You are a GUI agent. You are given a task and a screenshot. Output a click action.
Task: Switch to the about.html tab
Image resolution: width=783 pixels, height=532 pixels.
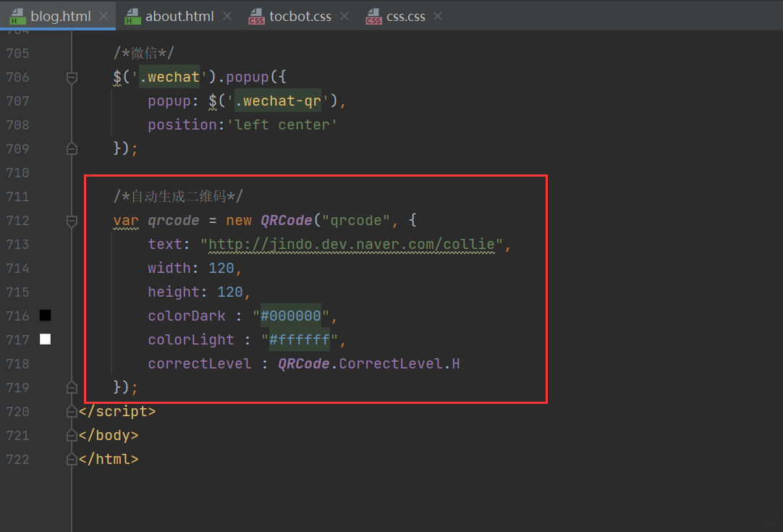pyautogui.click(x=179, y=16)
